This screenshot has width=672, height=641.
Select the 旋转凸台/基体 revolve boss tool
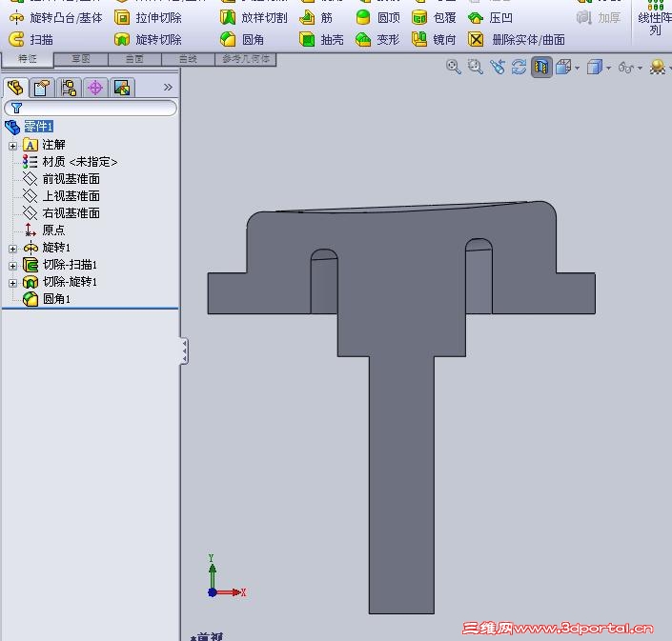click(x=55, y=17)
